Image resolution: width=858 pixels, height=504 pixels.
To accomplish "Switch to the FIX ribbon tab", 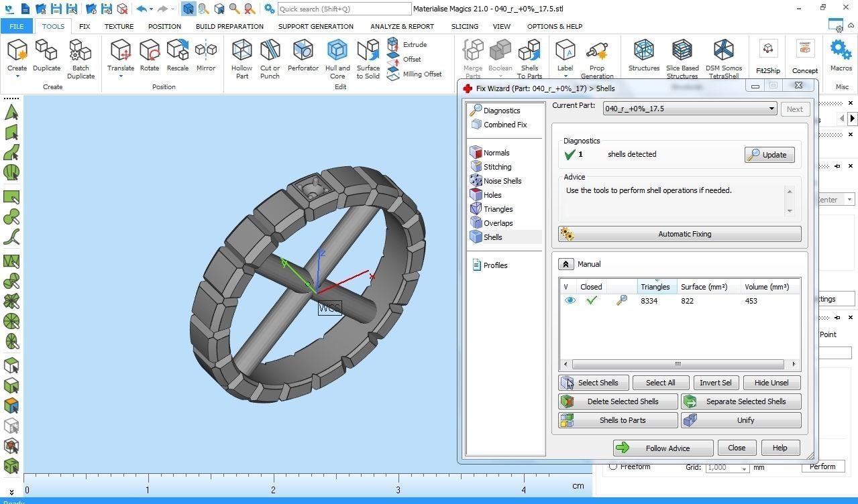I will 85,26.
